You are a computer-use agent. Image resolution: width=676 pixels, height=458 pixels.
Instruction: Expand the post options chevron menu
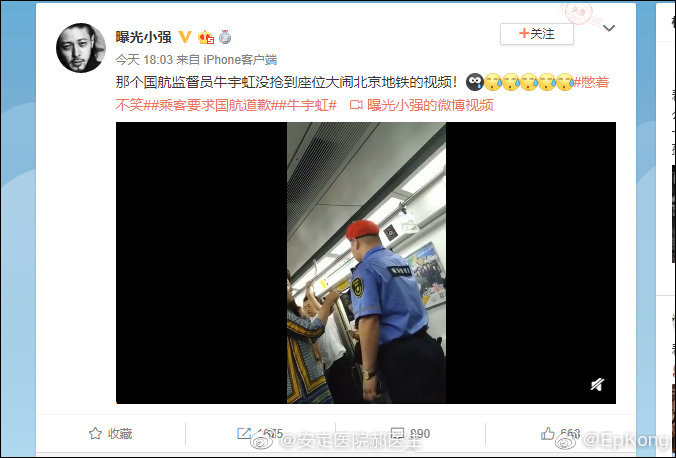tap(609, 28)
